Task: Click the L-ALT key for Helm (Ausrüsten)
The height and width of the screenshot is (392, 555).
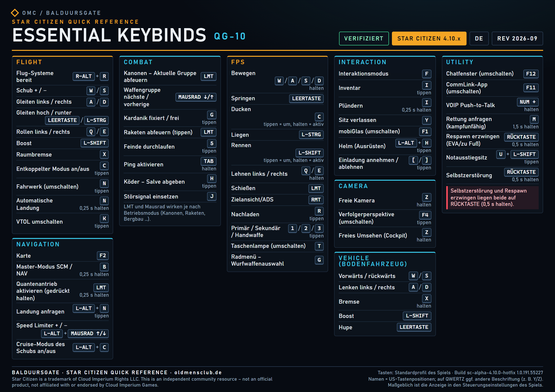Action: (x=406, y=143)
